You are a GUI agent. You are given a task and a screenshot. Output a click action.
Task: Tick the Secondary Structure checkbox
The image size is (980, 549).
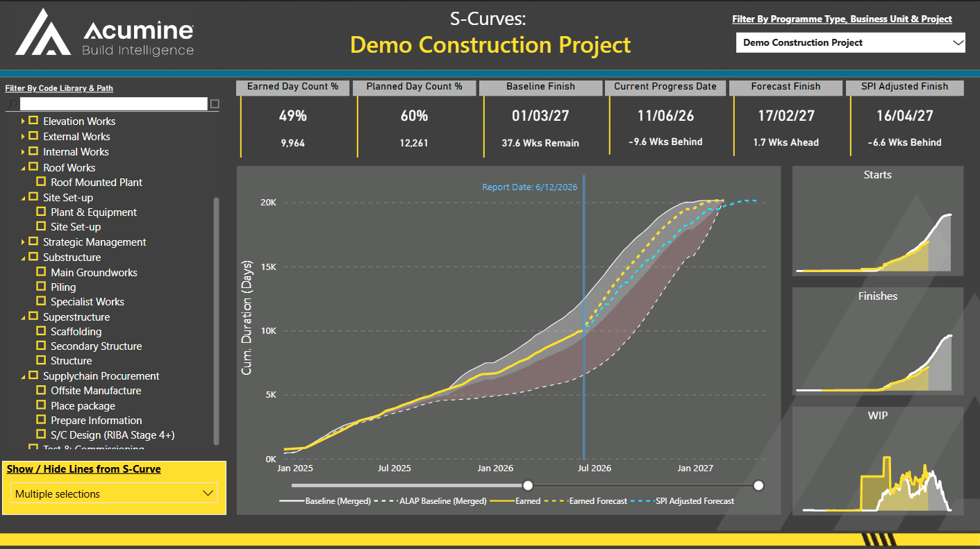(x=41, y=346)
